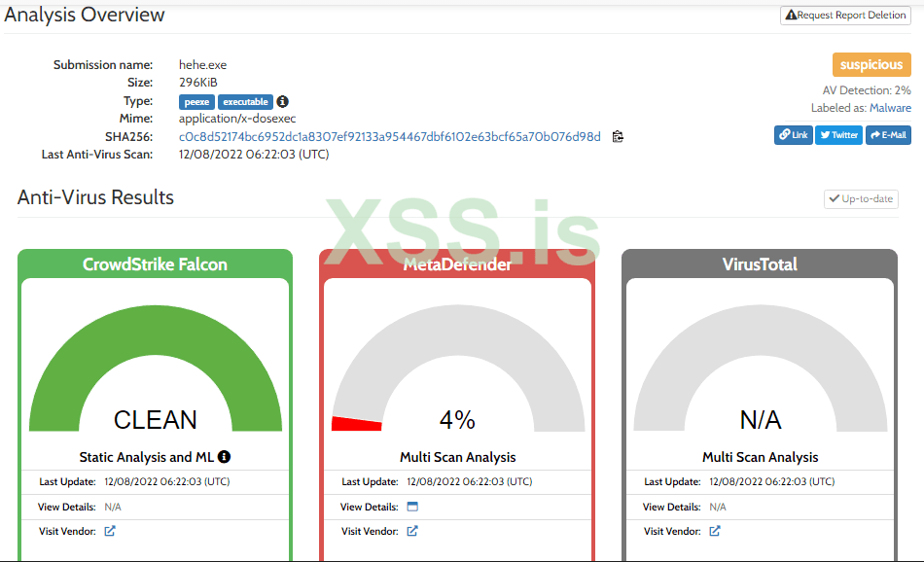The width and height of the screenshot is (924, 562).
Task: Click the Up-to-date status button
Action: 861,199
